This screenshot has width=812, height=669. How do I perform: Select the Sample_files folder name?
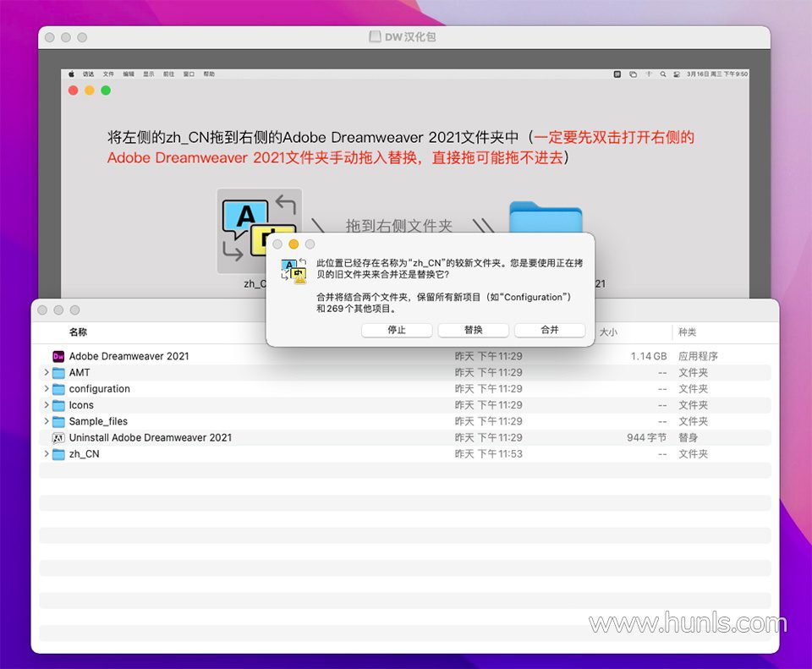pyautogui.click(x=98, y=421)
